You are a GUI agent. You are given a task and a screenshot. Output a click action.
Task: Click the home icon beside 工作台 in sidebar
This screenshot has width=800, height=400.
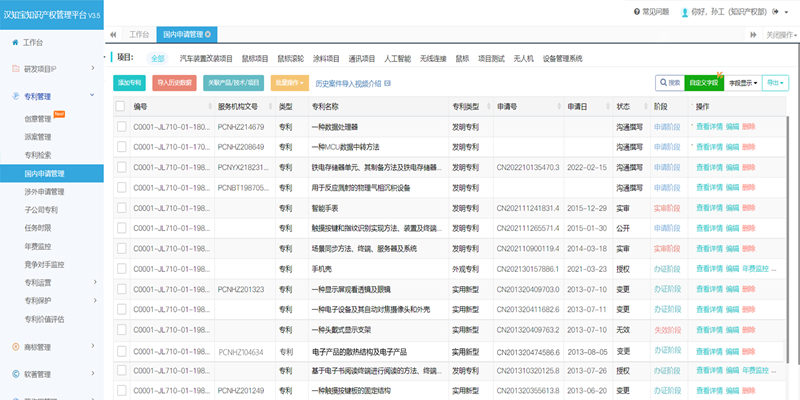pos(13,43)
